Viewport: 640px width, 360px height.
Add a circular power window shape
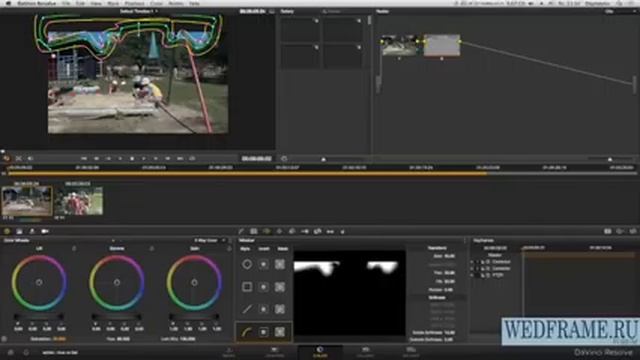[247, 264]
